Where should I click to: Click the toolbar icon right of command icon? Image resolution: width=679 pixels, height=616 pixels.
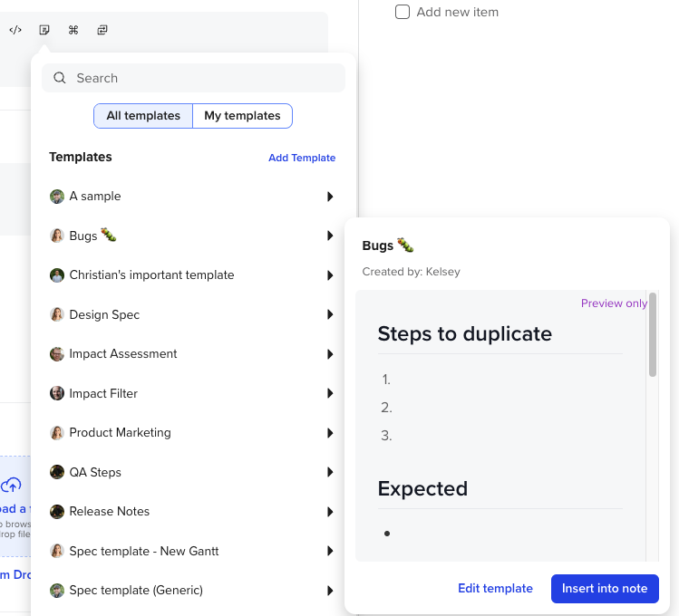[102, 30]
